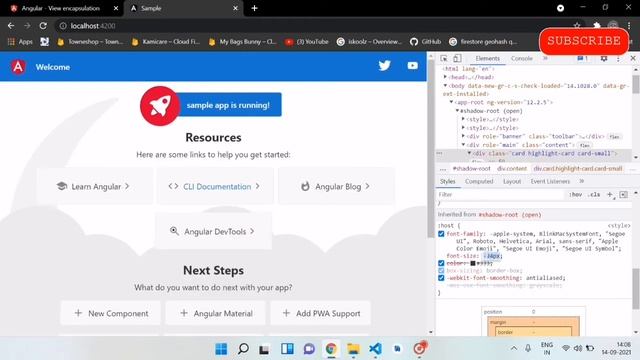Uncheck the font-family property checkbox
Screen dimensions: 640x360
tap(441, 234)
